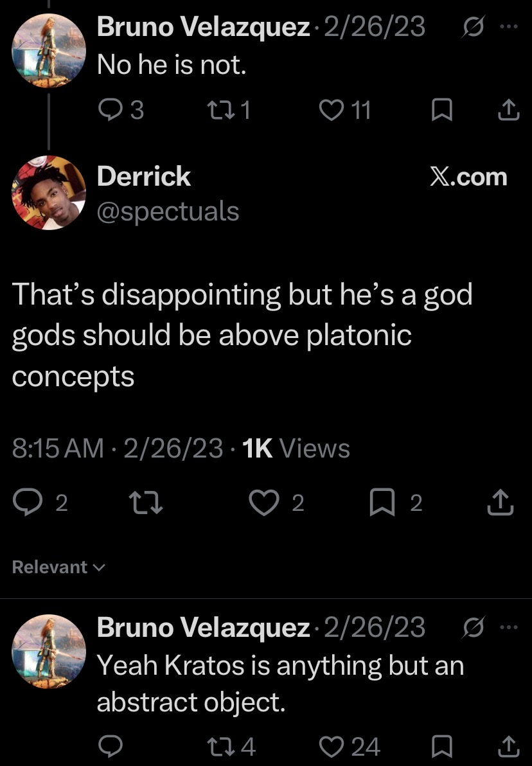Image resolution: width=532 pixels, height=766 pixels.
Task: Reply to Bruno's "No he is not" tweet
Action: [x=111, y=109]
